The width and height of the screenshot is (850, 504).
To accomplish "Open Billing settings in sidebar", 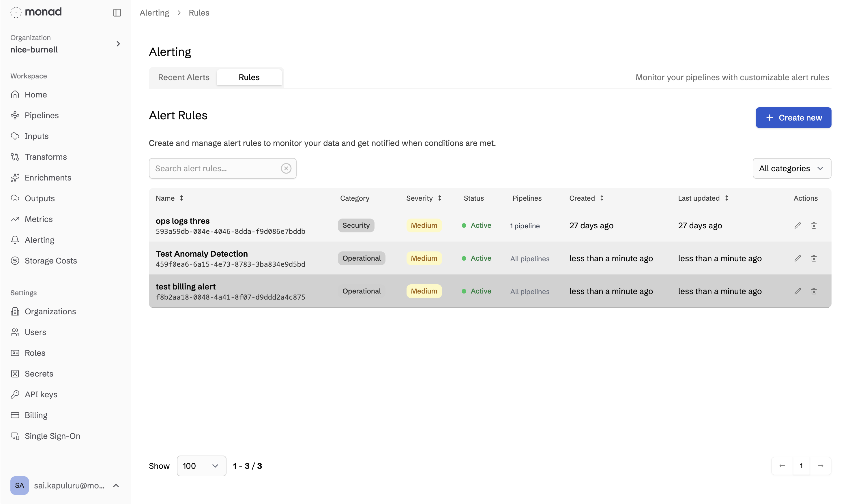I will tap(36, 415).
